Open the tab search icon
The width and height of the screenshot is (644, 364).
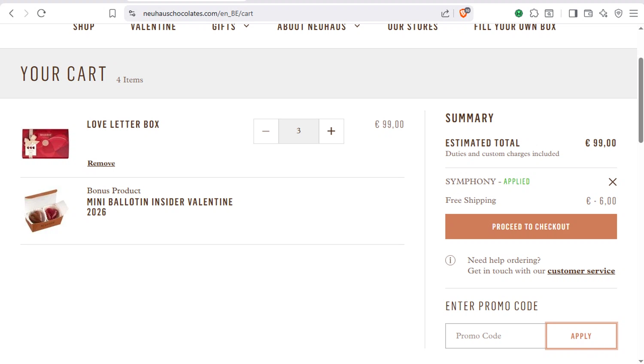[549, 13]
